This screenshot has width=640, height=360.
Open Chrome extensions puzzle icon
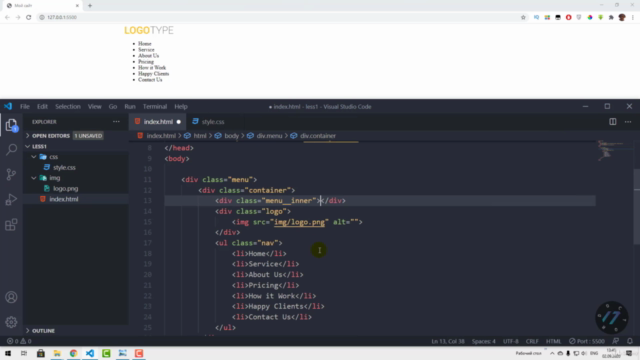pos(611,17)
